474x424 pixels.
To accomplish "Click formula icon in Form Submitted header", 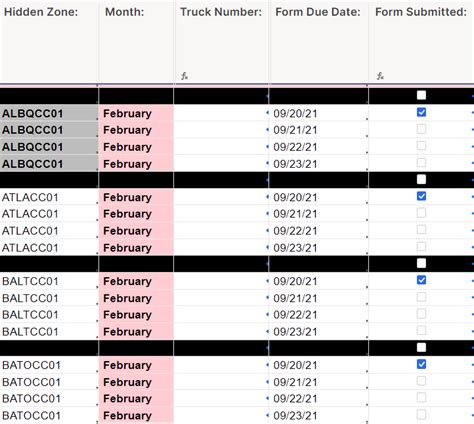I will (380, 76).
